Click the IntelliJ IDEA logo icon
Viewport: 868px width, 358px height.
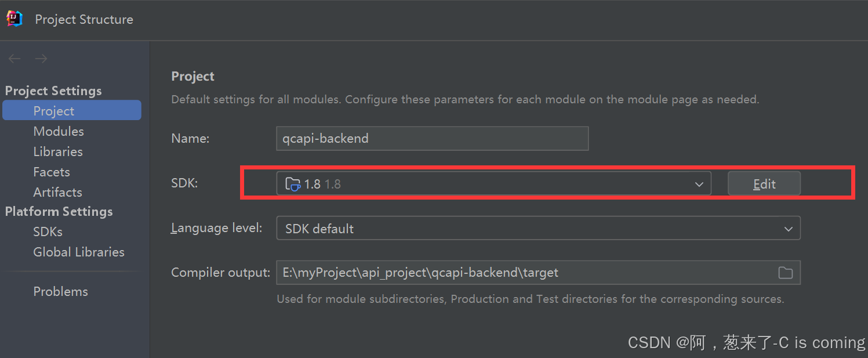[x=14, y=19]
